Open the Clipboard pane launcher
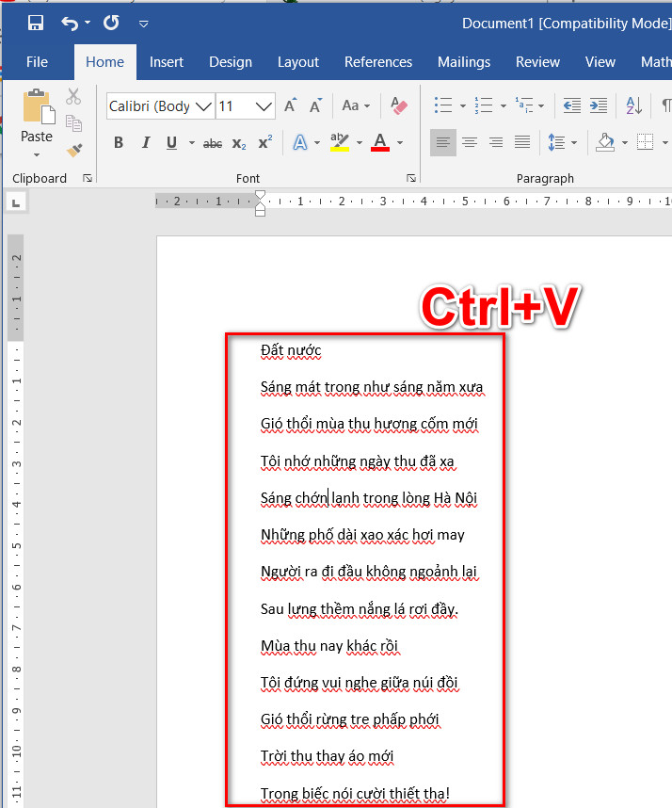Viewport: 672px width, 808px height. coord(88,178)
